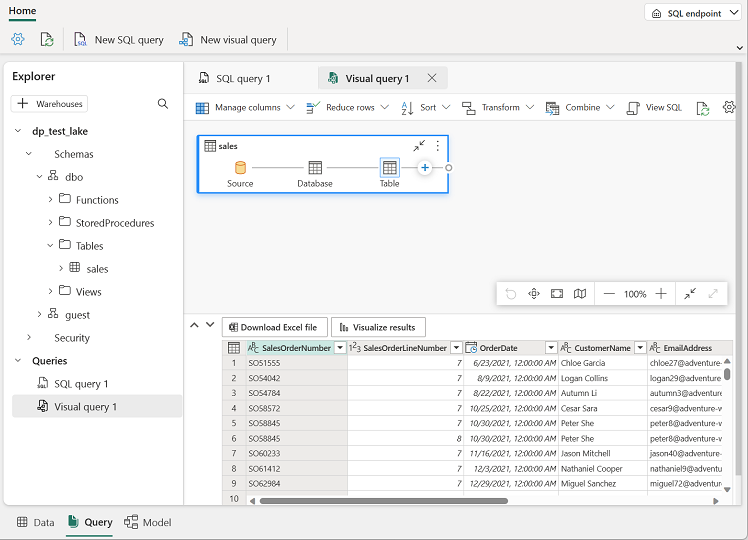Expand the StoredProcedures folder
Viewport: 748px width, 540px height.
(x=51, y=222)
